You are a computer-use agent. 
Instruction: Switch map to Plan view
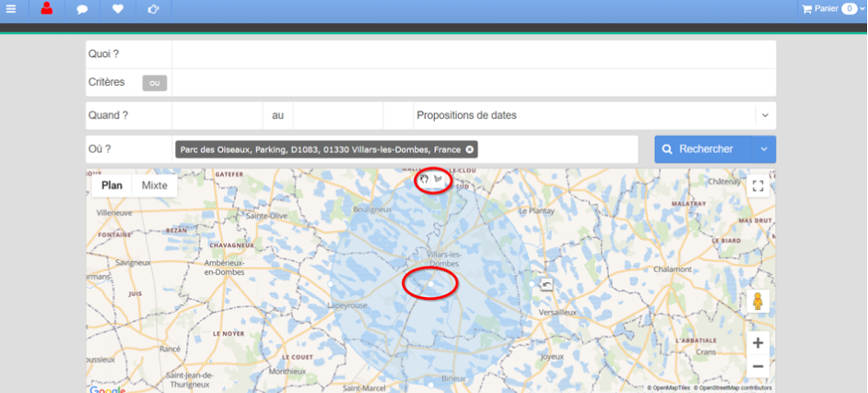point(111,185)
